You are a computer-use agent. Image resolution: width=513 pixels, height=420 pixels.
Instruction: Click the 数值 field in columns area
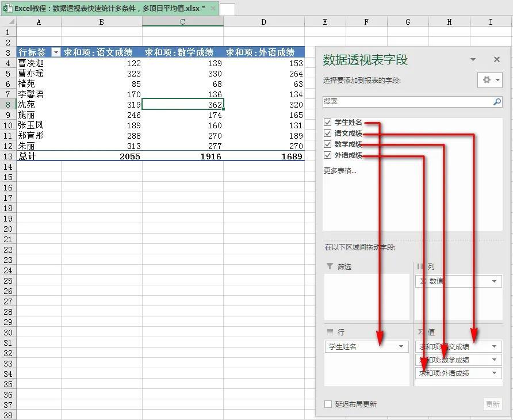[x=458, y=281]
